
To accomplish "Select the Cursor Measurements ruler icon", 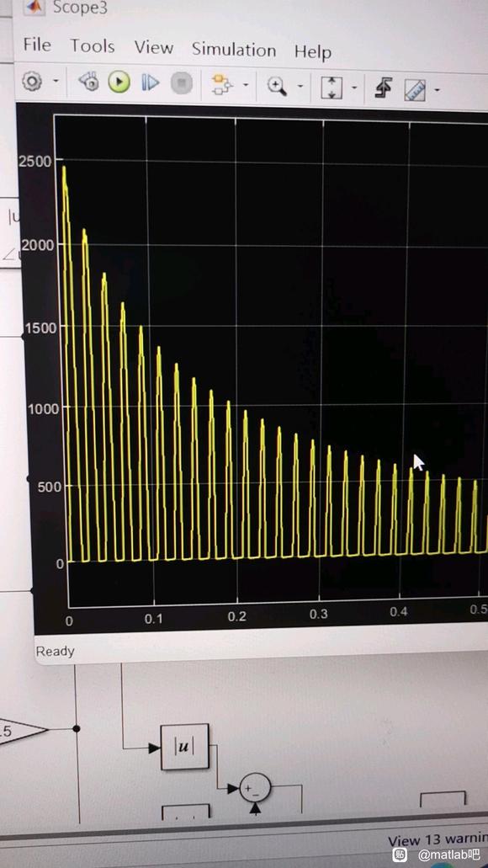I will (x=415, y=90).
